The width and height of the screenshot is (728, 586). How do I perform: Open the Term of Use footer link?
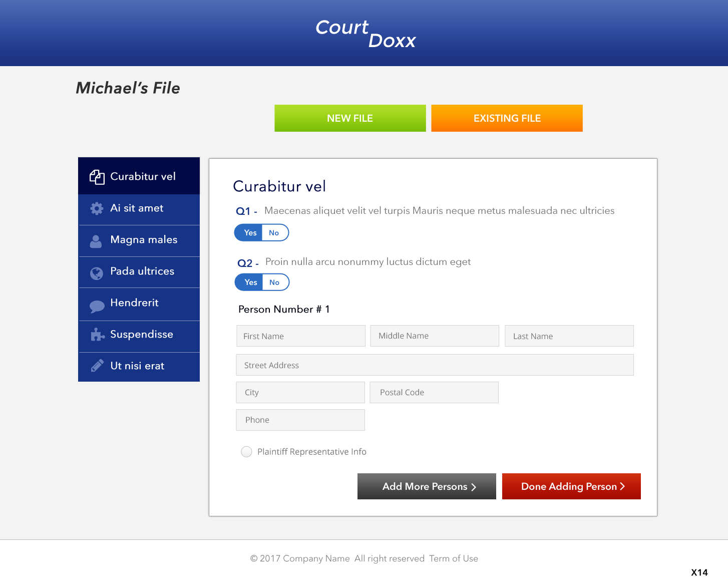454,558
